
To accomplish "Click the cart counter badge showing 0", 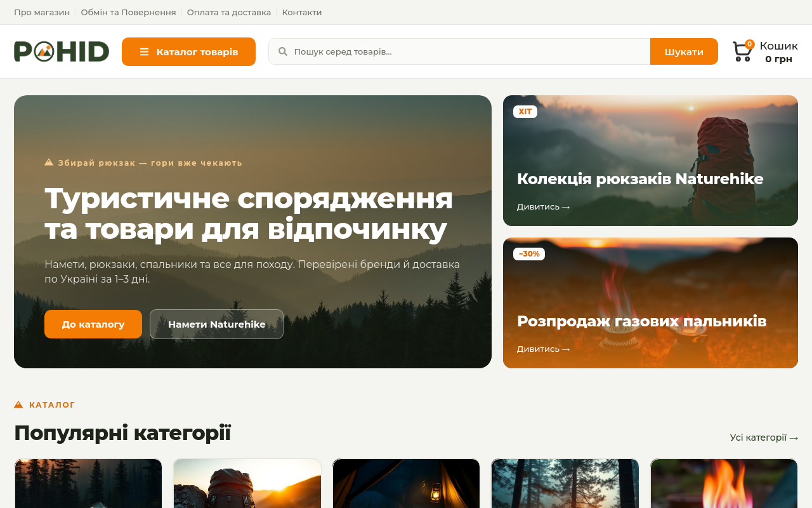I will pos(749,44).
